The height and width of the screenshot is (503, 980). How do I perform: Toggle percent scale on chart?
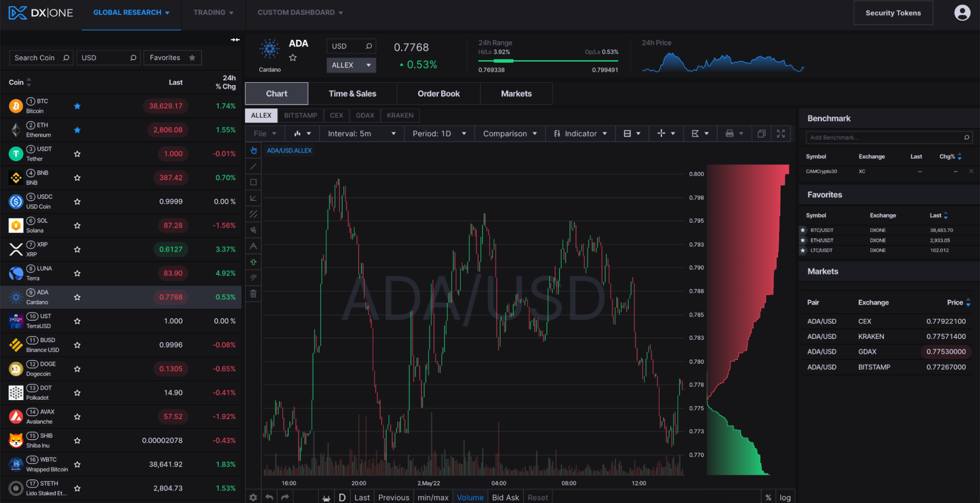[768, 497]
